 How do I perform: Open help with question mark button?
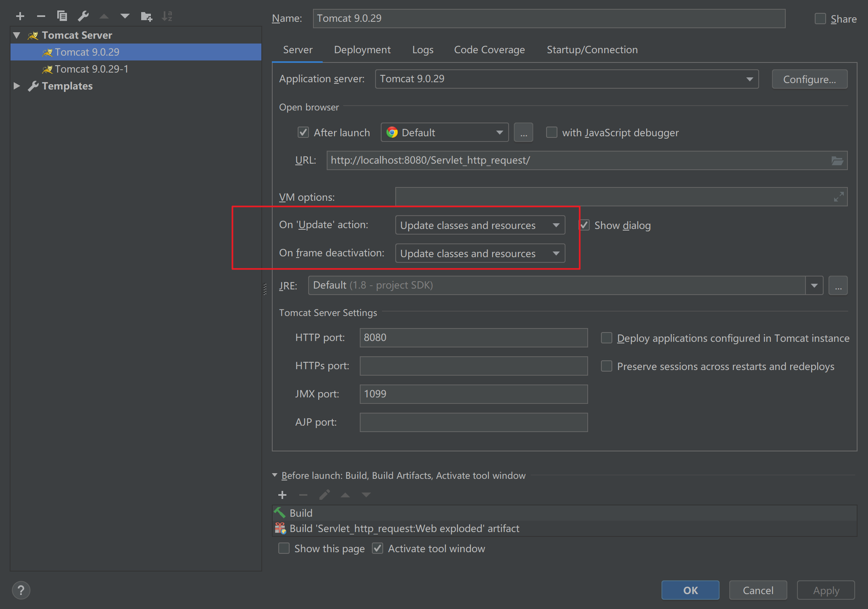pos(21,590)
